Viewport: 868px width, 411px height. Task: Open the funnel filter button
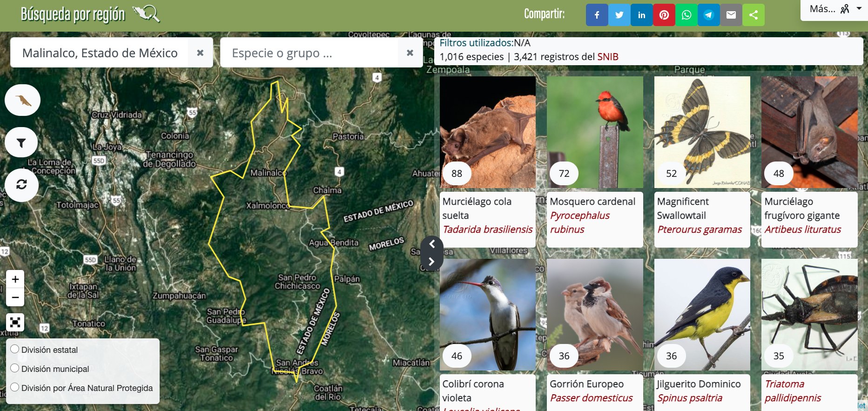point(21,142)
